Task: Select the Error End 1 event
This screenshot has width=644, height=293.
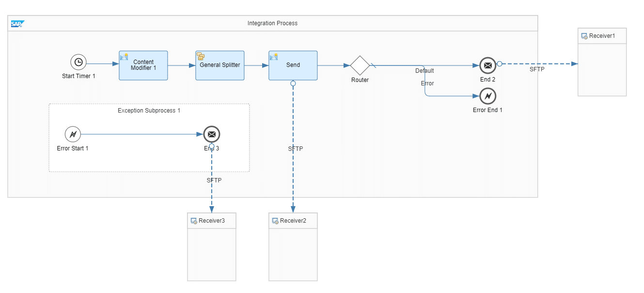Action: point(487,96)
